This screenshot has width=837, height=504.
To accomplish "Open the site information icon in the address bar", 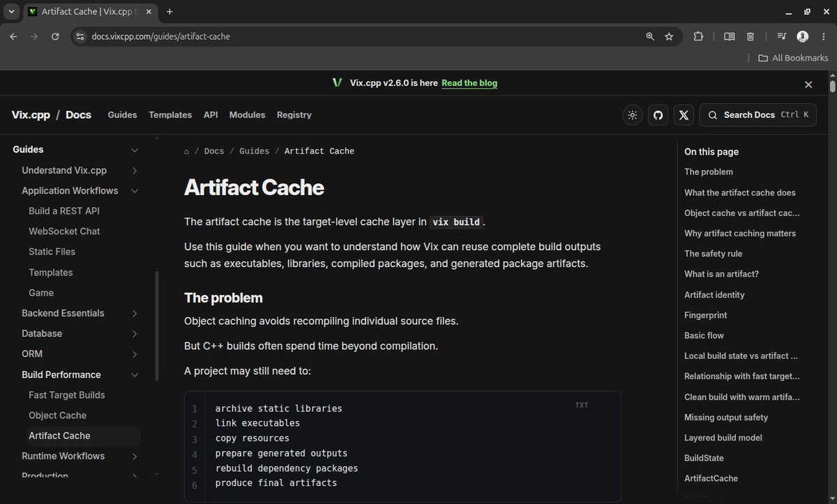I will [x=80, y=36].
